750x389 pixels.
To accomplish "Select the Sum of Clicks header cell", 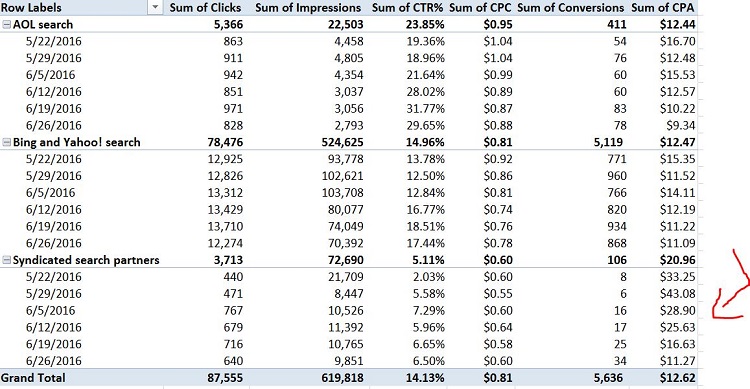I will 206,8.
